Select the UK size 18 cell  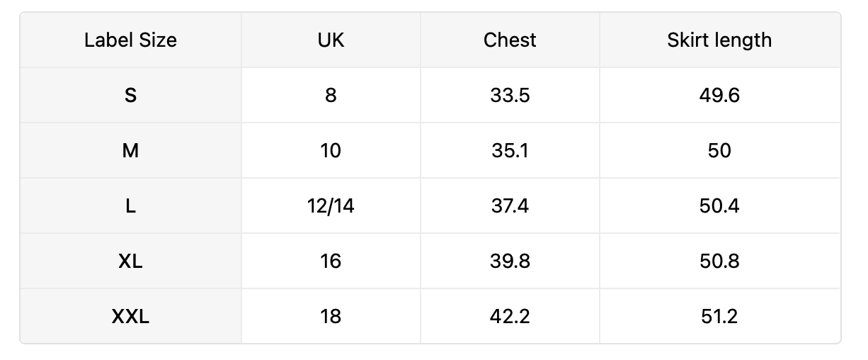[x=331, y=316]
